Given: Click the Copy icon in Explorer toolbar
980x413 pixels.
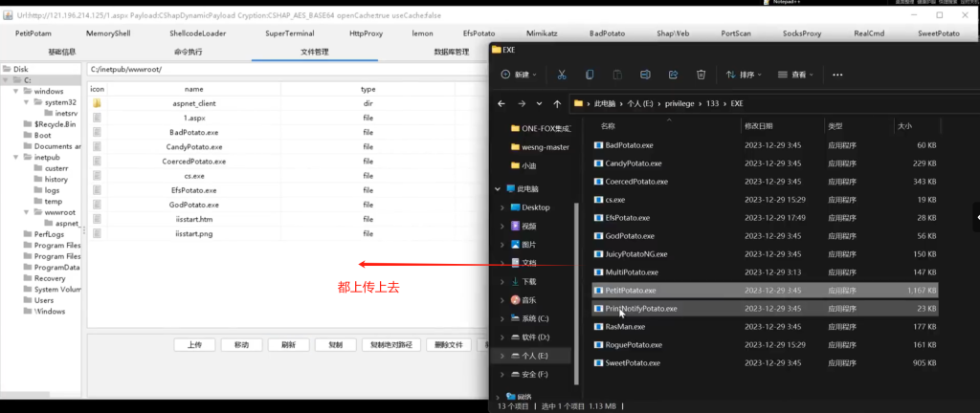Looking at the screenshot, I should [x=590, y=75].
